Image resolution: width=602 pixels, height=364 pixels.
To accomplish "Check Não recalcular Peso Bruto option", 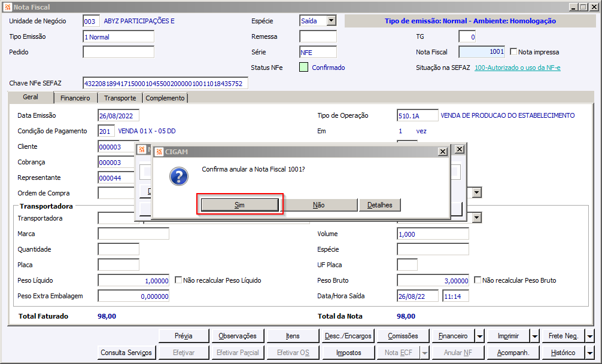I will point(478,280).
